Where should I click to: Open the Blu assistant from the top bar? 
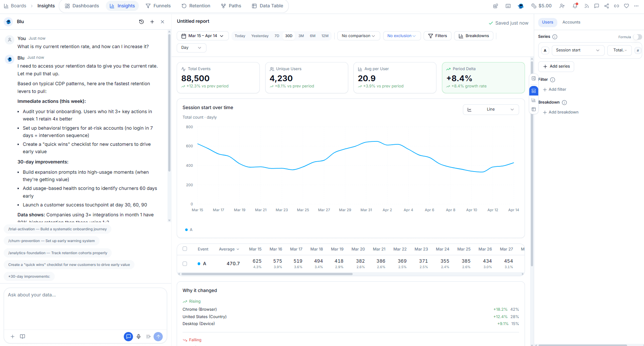(x=521, y=6)
